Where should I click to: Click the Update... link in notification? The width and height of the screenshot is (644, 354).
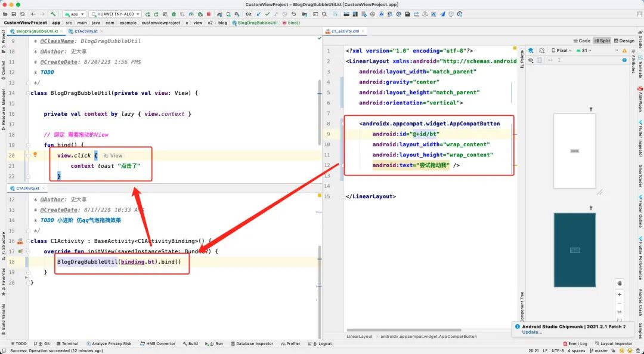[532, 332]
